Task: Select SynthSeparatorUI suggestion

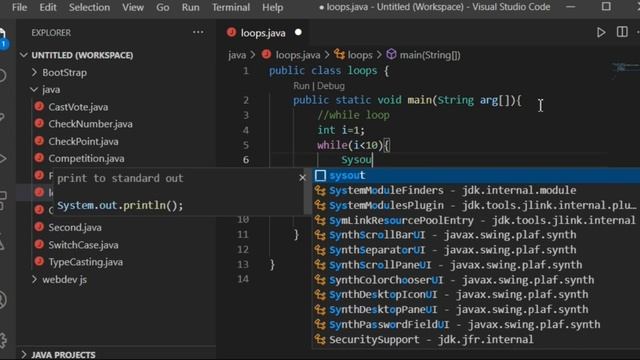Action: (476, 250)
